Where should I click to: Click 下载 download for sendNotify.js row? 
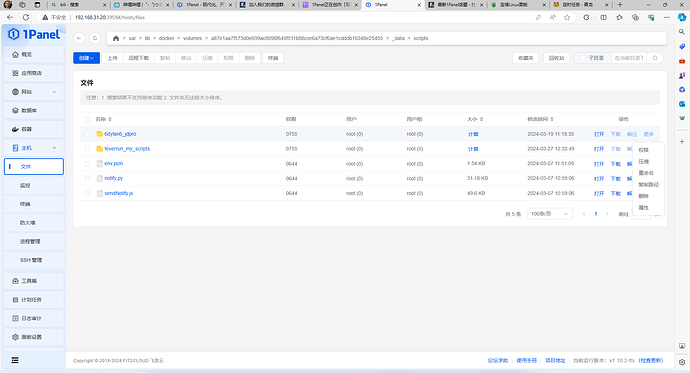616,194
